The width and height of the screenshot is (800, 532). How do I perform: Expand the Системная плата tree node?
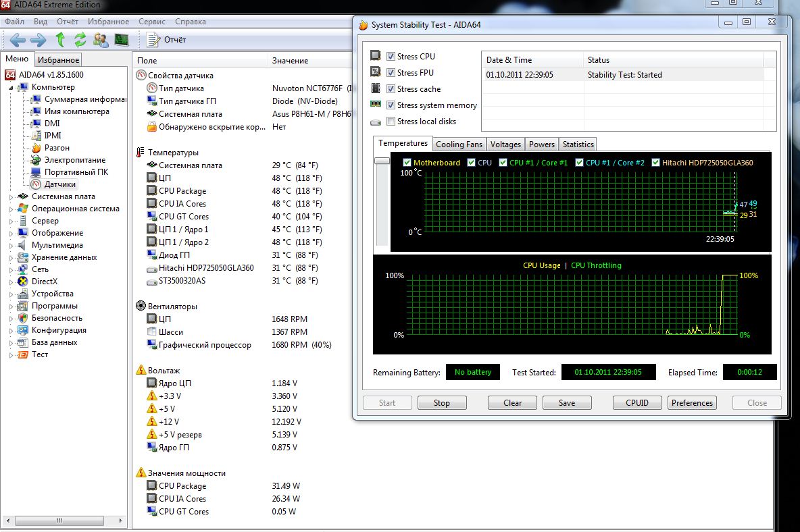click(x=11, y=196)
